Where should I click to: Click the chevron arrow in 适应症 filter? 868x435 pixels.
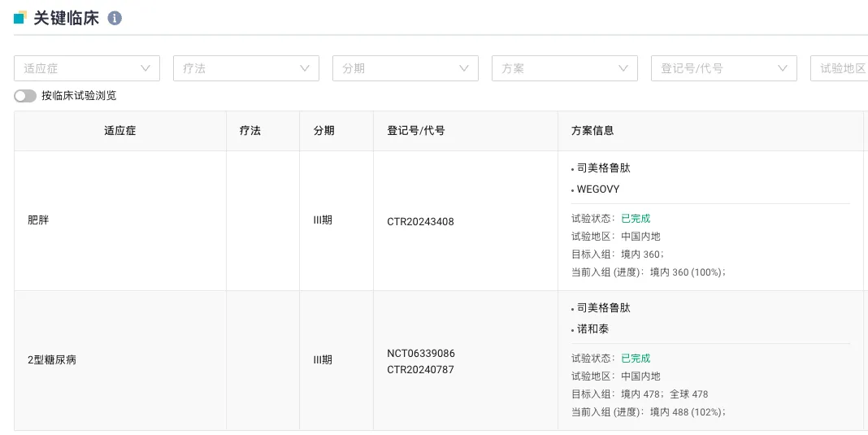pos(145,68)
